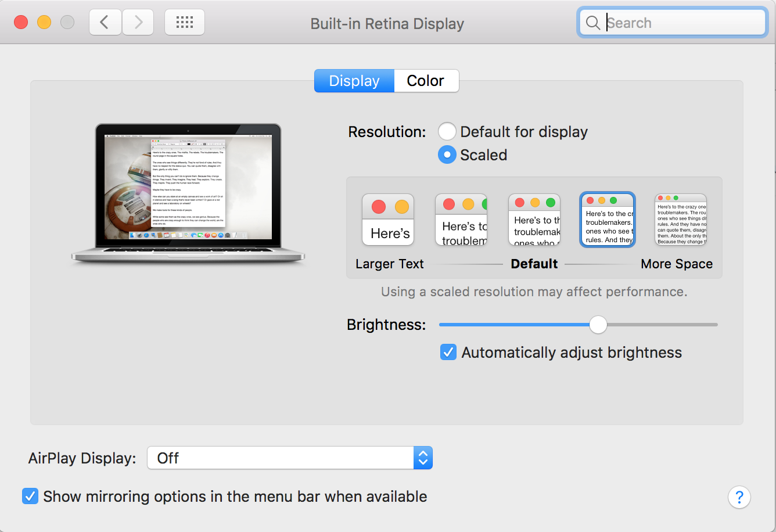Select the Scaled radio button
Image resolution: width=776 pixels, height=532 pixels.
coord(447,155)
